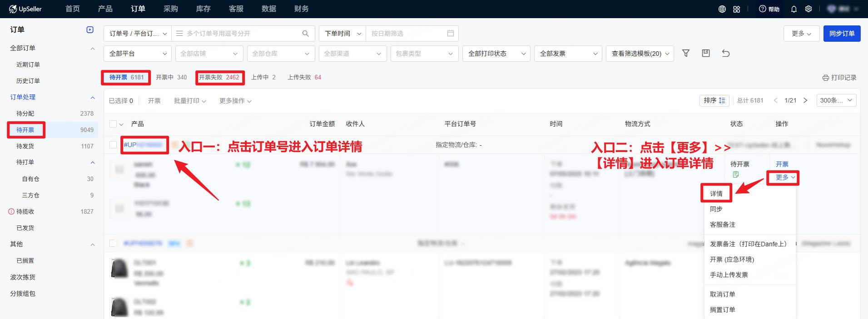Toggle the select-all orders checkbox
868x319 pixels.
[113, 124]
